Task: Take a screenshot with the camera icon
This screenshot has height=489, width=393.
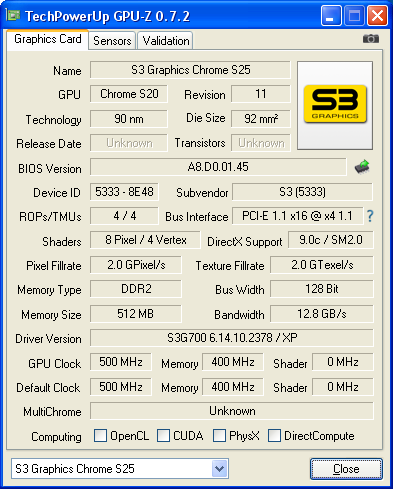Action: tap(371, 39)
